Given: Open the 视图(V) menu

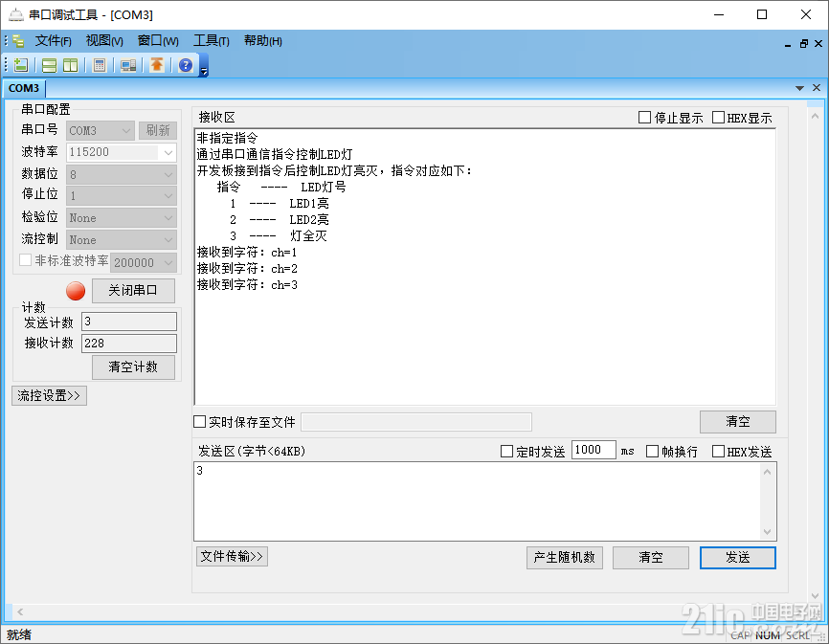Looking at the screenshot, I should pyautogui.click(x=104, y=41).
